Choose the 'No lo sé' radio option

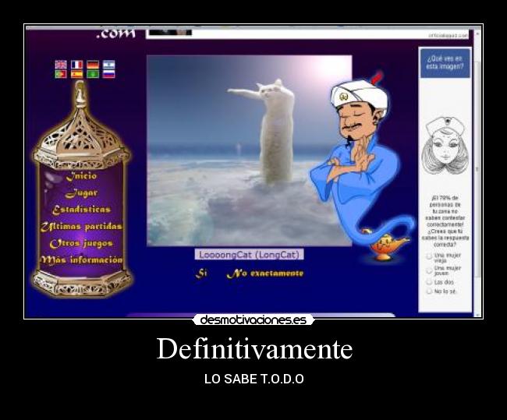[x=429, y=291]
